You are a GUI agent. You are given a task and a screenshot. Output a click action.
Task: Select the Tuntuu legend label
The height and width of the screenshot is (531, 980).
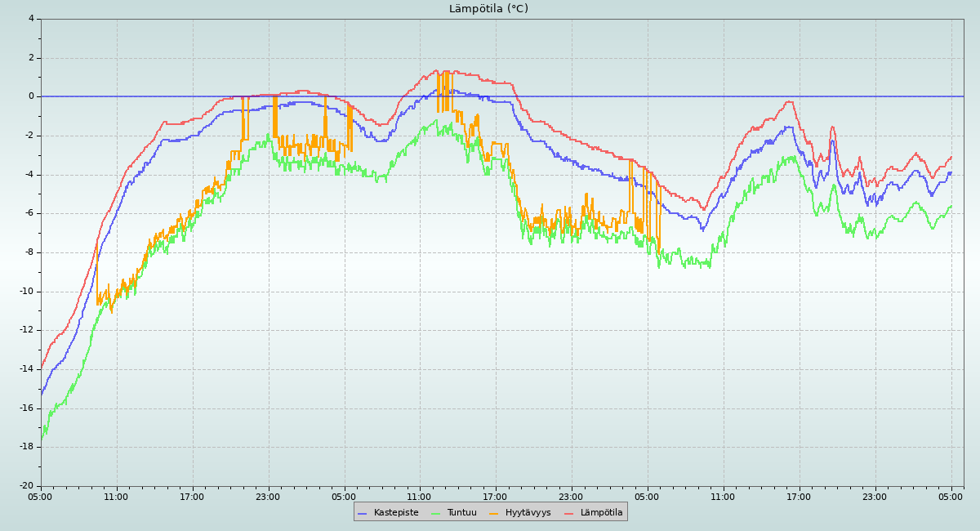click(x=461, y=513)
